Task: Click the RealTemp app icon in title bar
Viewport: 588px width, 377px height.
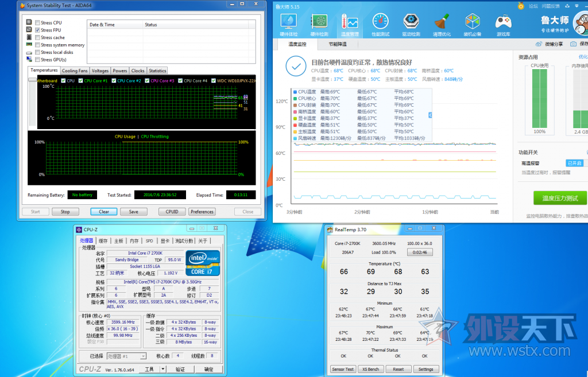Action: click(330, 230)
